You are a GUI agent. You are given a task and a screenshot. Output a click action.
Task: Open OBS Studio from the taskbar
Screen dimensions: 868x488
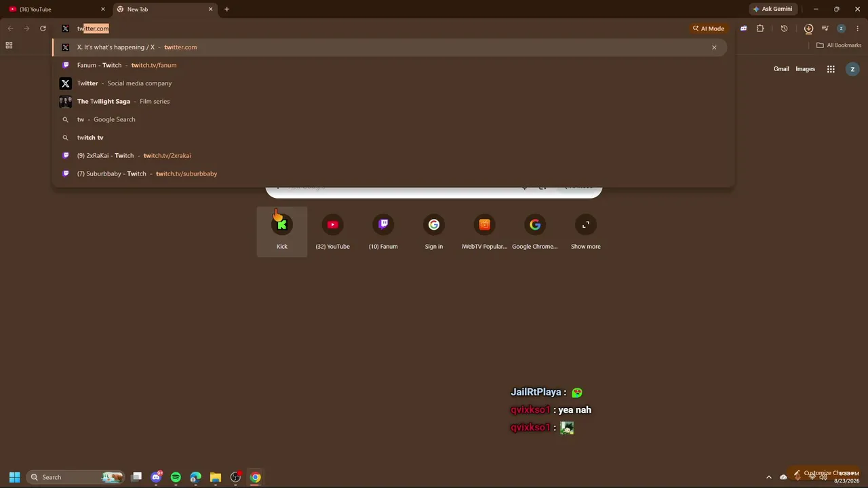click(x=235, y=477)
